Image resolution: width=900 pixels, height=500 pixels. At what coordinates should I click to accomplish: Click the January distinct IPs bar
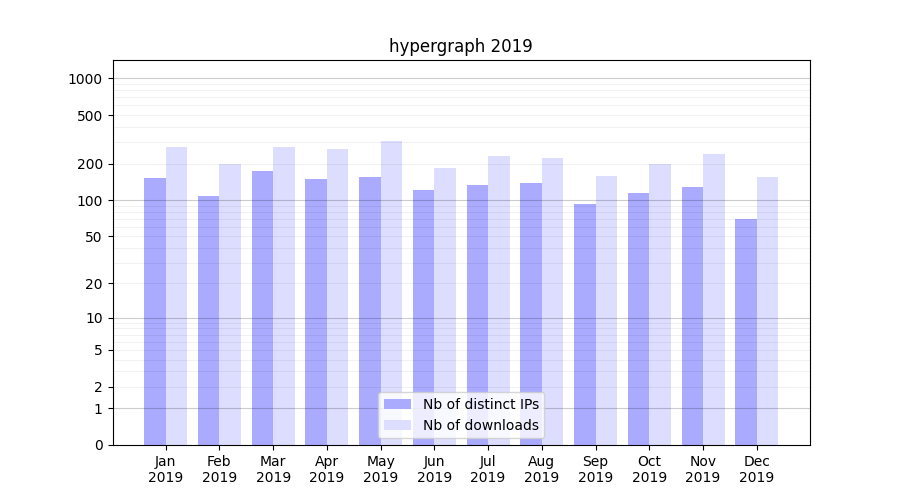coord(155,310)
